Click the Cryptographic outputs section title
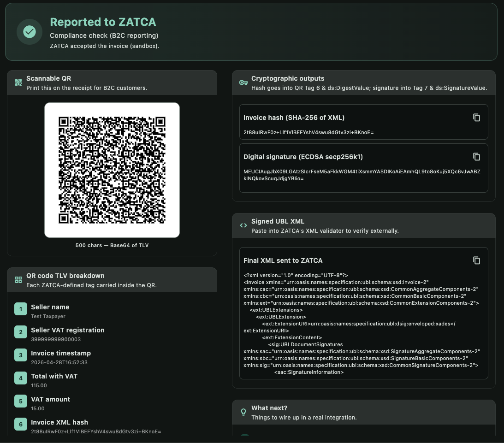This screenshot has width=504, height=443. tap(288, 78)
